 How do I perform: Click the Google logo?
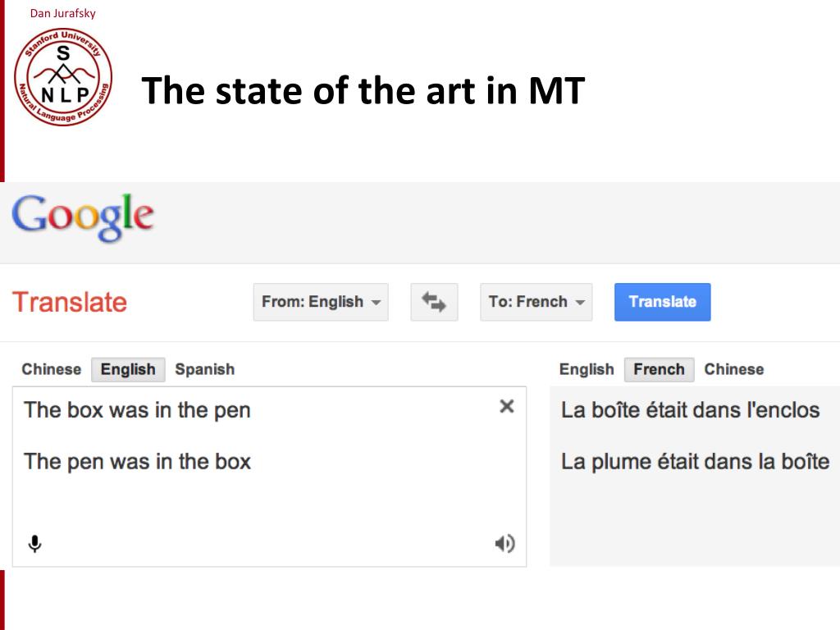tap(83, 218)
